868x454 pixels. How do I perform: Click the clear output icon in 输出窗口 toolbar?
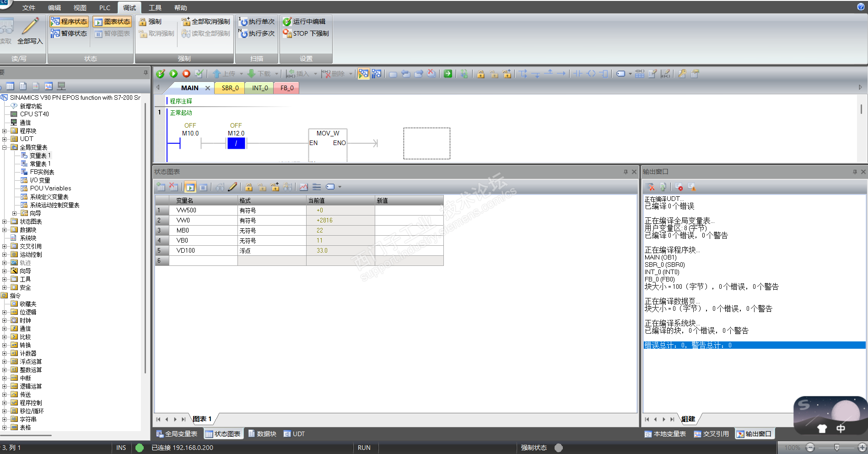[x=651, y=187]
